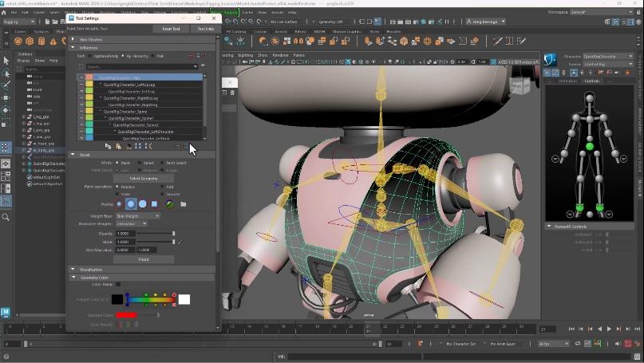Click the Paste weights icon under influence list
Image resolution: width=644 pixels, height=363 pixels.
click(118, 146)
